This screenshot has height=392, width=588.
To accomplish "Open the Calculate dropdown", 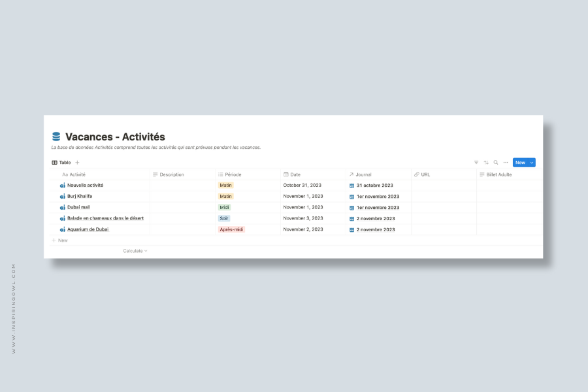I will tap(135, 251).
